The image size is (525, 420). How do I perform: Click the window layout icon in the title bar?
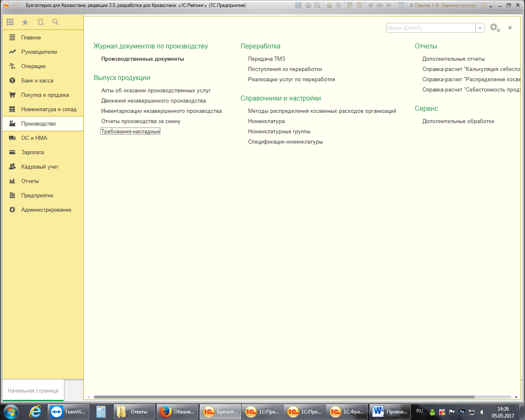401,5
